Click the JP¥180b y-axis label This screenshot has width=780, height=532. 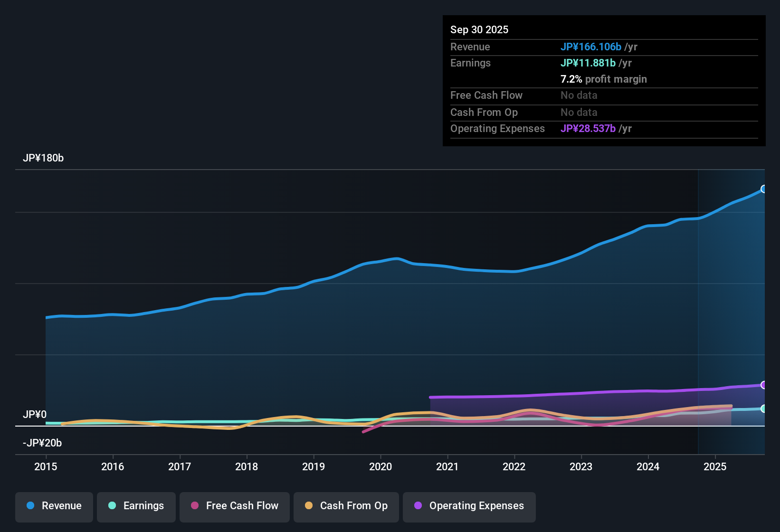(43, 158)
